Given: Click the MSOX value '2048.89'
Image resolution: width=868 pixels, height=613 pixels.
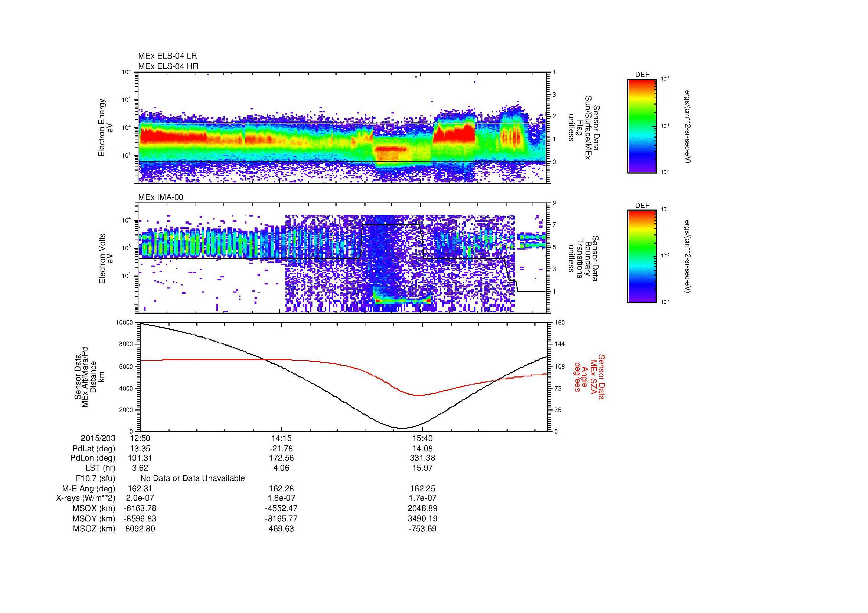Looking at the screenshot, I should pyautogui.click(x=423, y=508).
